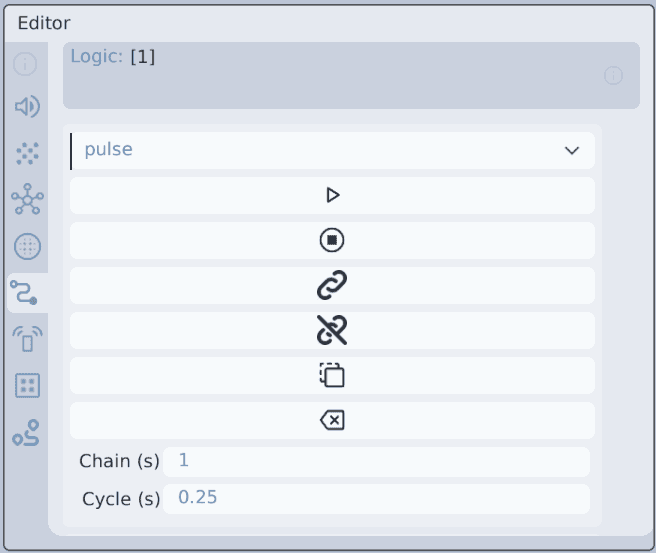Stop the pulse logic
656x553 pixels.
332,240
